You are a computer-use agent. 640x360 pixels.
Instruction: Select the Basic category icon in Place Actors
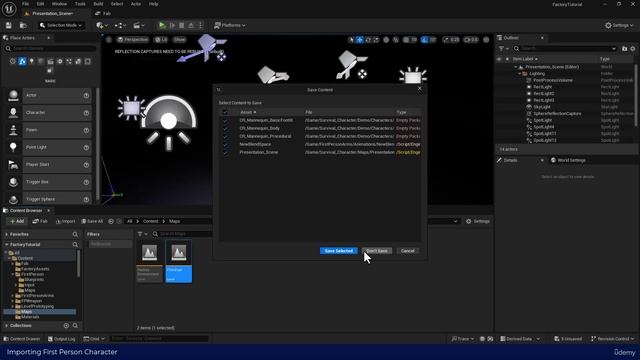(x=22, y=61)
